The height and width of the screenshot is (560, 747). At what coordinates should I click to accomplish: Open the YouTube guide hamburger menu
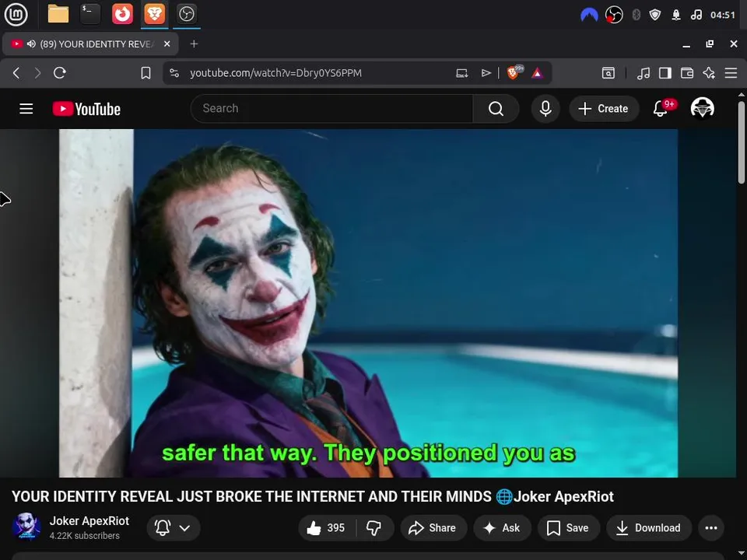[26, 109]
